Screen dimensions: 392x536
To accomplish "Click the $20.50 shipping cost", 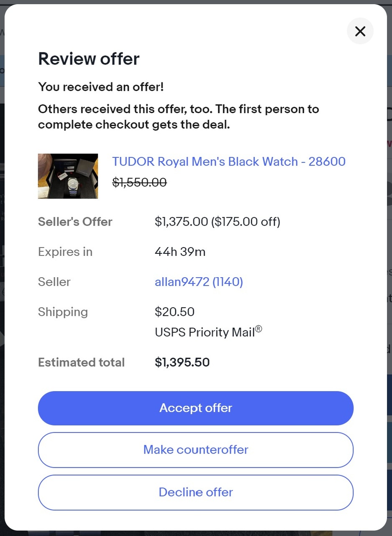I will tap(174, 312).
